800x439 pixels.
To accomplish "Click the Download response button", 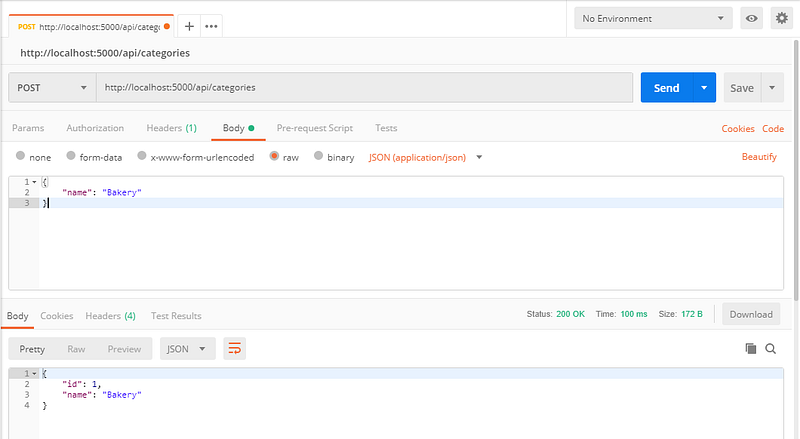I will tap(751, 314).
